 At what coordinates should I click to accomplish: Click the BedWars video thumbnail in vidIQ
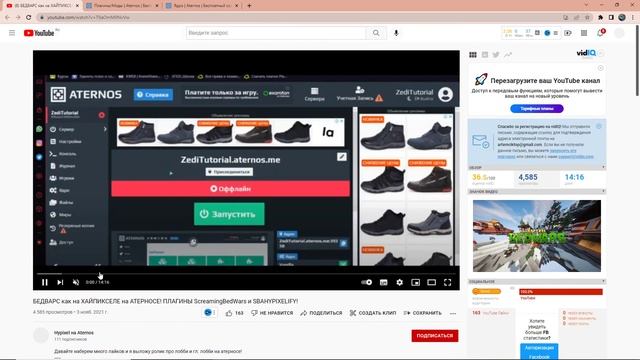537,236
